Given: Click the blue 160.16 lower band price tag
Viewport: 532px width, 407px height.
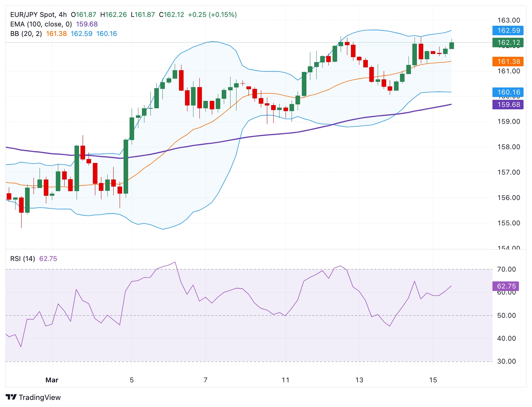Looking at the screenshot, I should (x=508, y=92).
